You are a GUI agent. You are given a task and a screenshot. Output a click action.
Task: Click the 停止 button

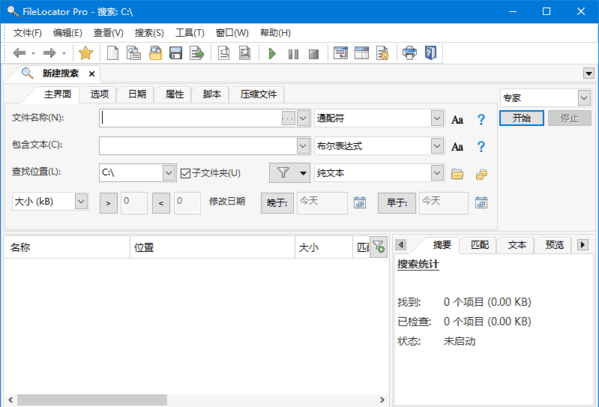click(570, 118)
